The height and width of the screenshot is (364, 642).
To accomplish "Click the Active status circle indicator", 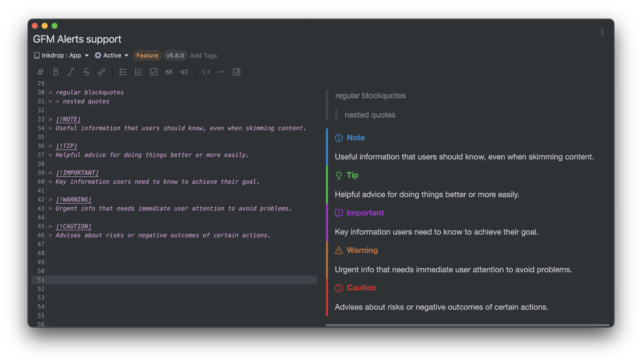I will tap(98, 55).
